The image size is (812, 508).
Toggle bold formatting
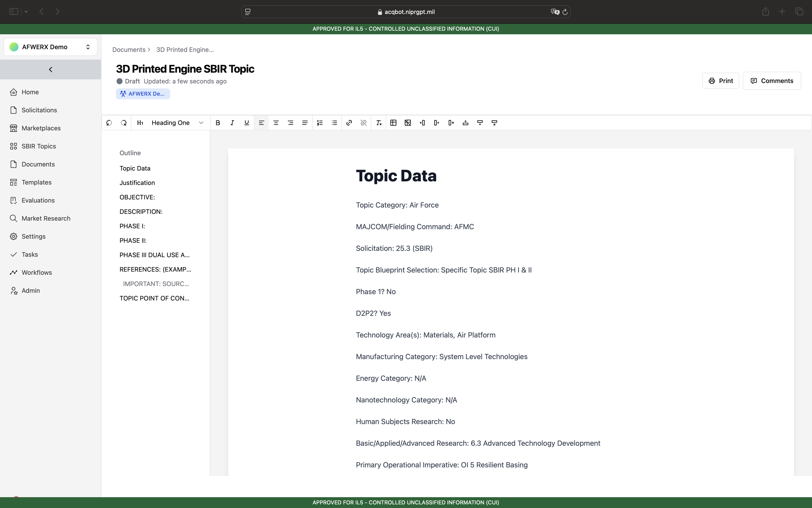click(218, 123)
